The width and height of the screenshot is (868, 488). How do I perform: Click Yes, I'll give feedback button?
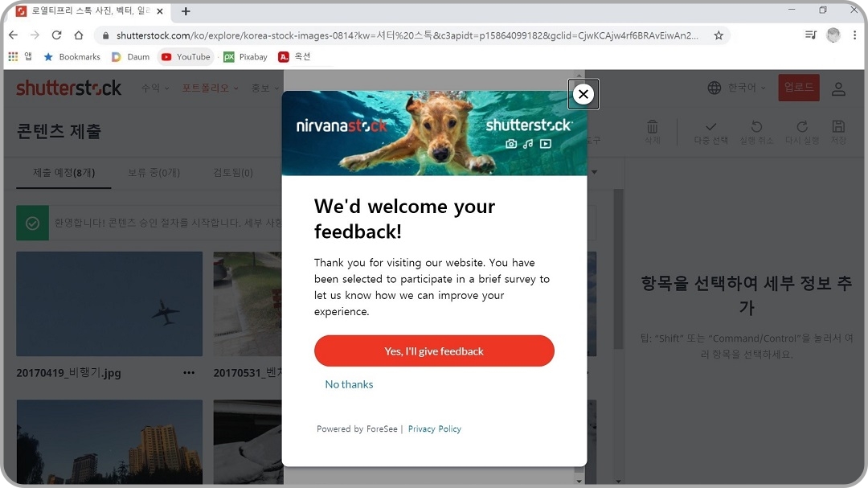coord(434,351)
